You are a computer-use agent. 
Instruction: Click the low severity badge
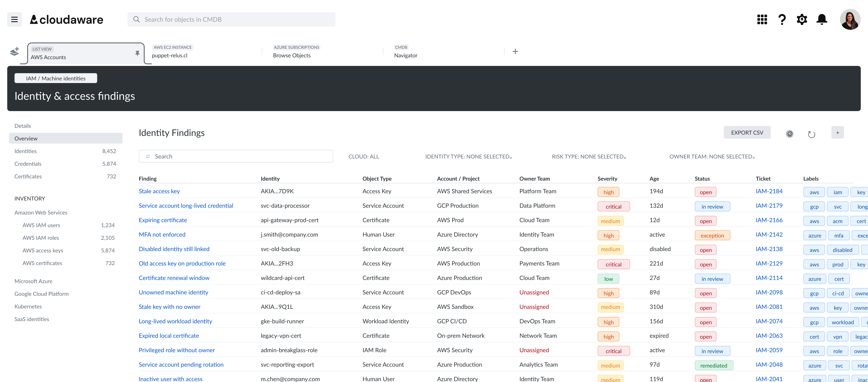pyautogui.click(x=609, y=279)
